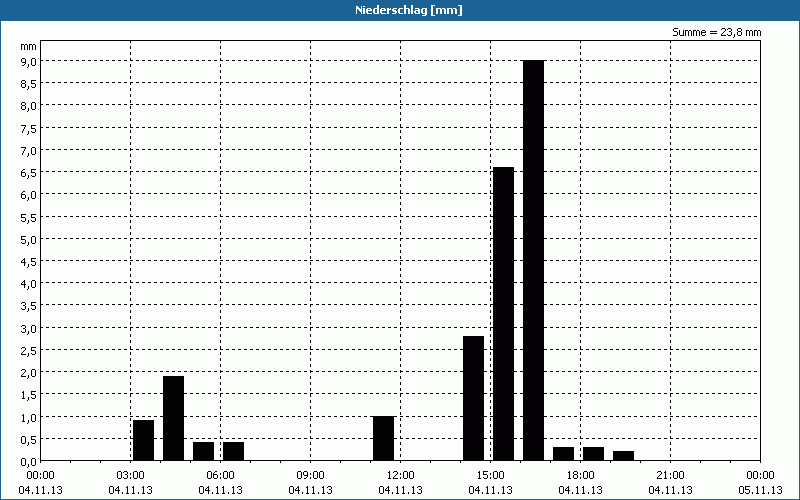The height and width of the screenshot is (500, 800).
Task: Click the '4,5' y-axis label
Action: 29,262
